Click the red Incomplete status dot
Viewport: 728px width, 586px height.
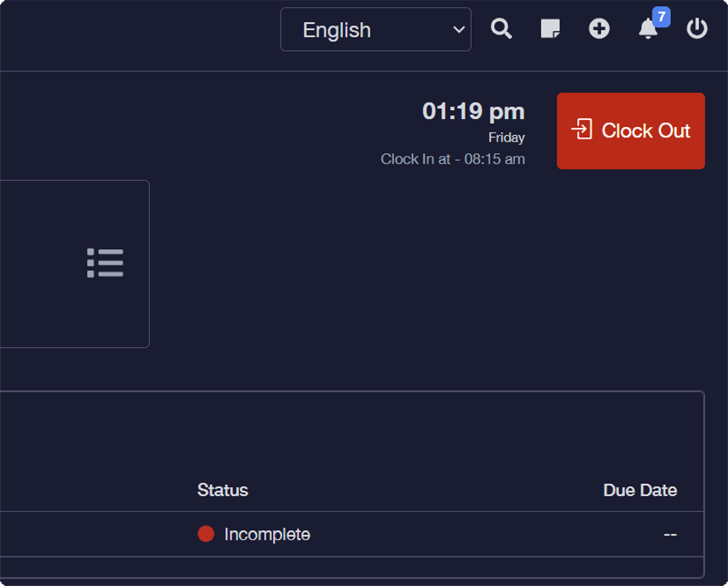[206, 534]
